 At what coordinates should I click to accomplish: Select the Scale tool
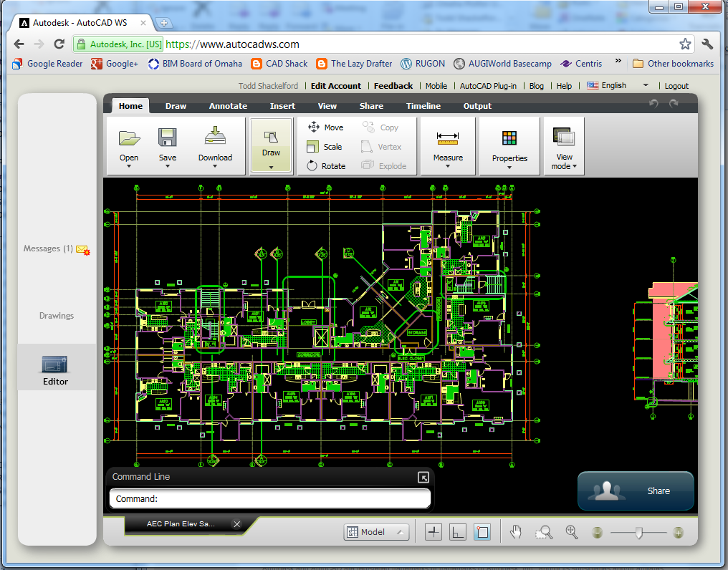(x=324, y=147)
